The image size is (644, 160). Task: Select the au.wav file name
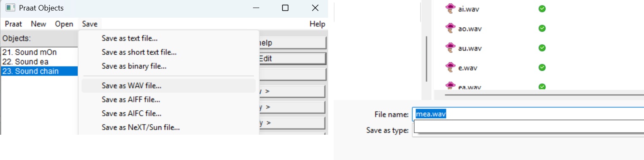[x=470, y=48]
